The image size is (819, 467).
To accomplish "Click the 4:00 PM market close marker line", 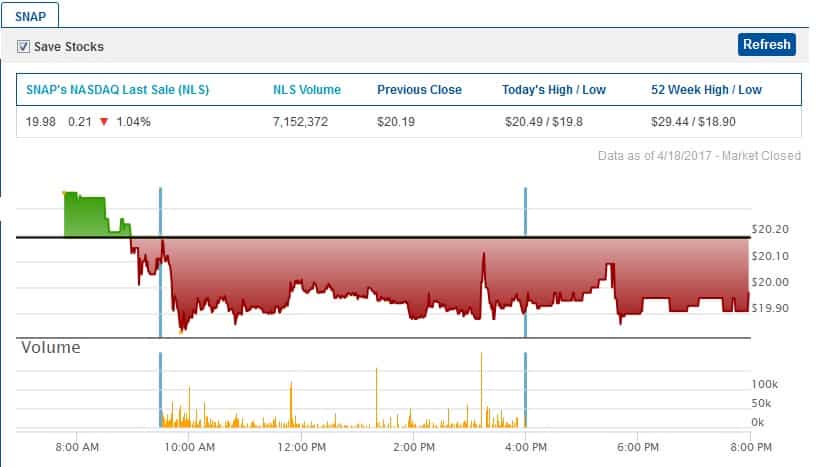I will [x=525, y=262].
